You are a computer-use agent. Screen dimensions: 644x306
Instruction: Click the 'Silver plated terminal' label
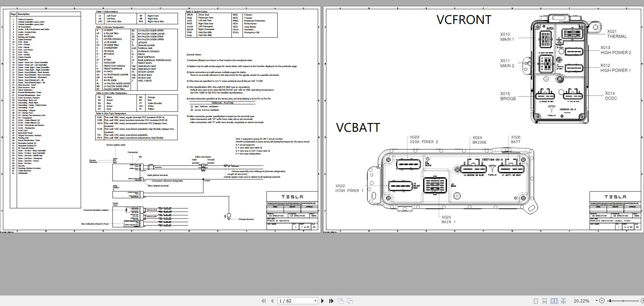point(158,186)
